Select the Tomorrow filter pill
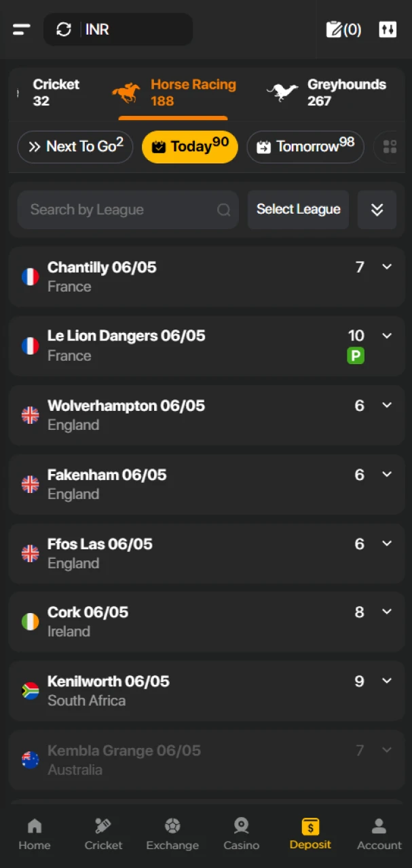Viewport: 412px width, 868px height. tap(305, 147)
